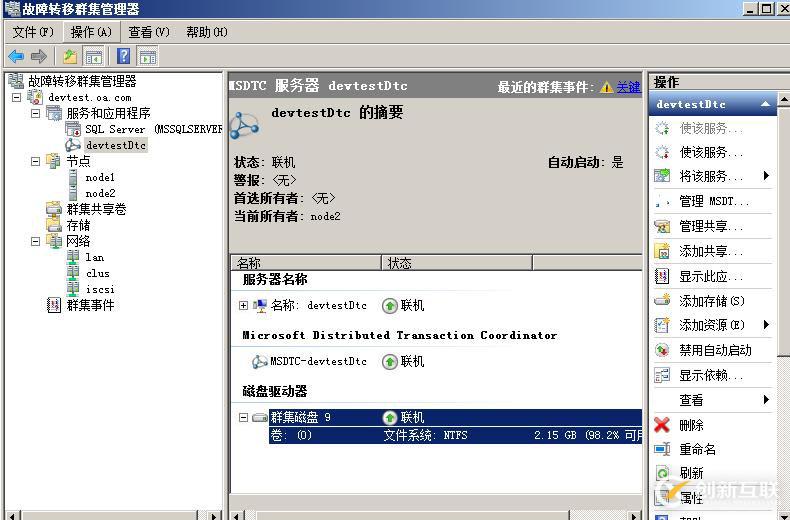Select the SQL Server (MSSQLSERVER) service icon
This screenshot has width=790, height=520.
point(73,129)
